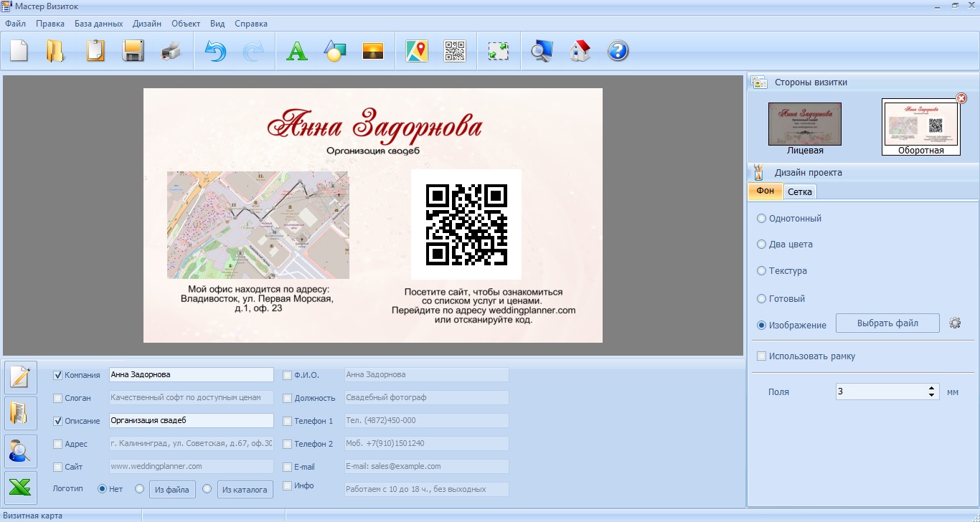Click the notepad with pencil side button
The height and width of the screenshot is (522, 980).
point(21,376)
